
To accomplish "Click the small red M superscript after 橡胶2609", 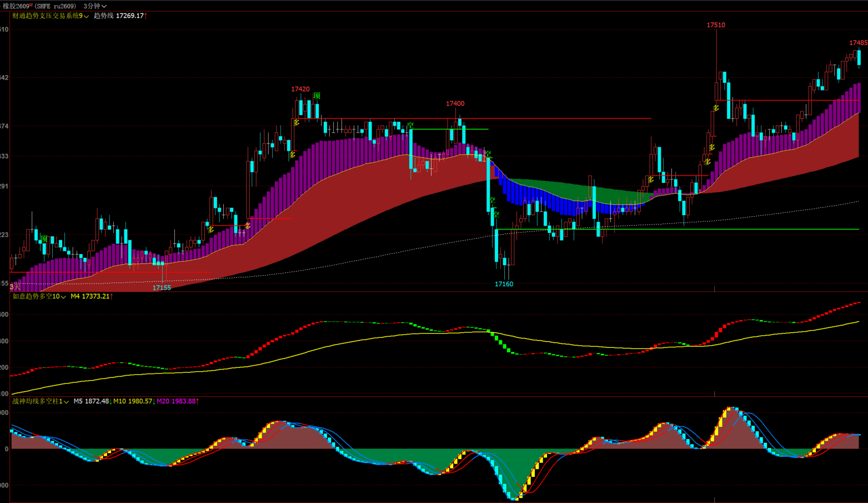I will click(31, 5).
